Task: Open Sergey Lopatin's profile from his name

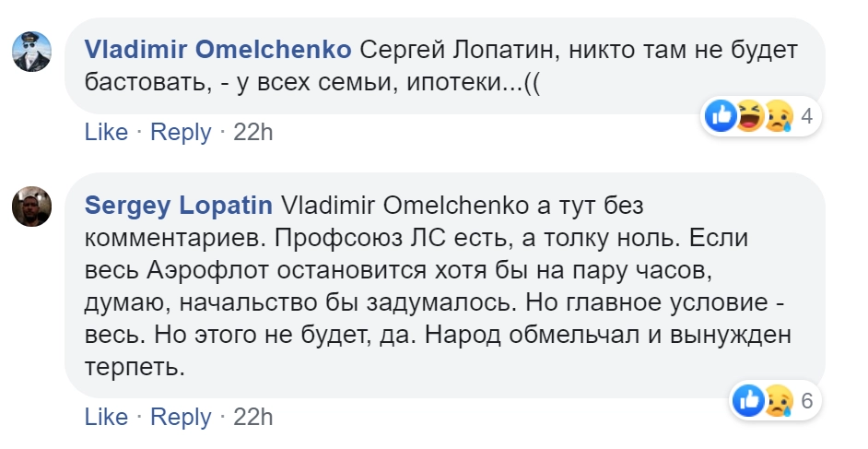Action: (177, 203)
